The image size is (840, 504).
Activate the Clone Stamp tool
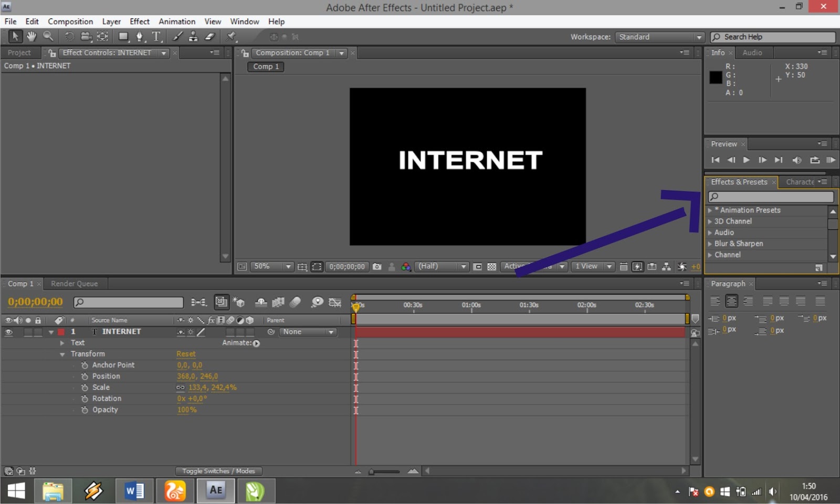pyautogui.click(x=193, y=36)
